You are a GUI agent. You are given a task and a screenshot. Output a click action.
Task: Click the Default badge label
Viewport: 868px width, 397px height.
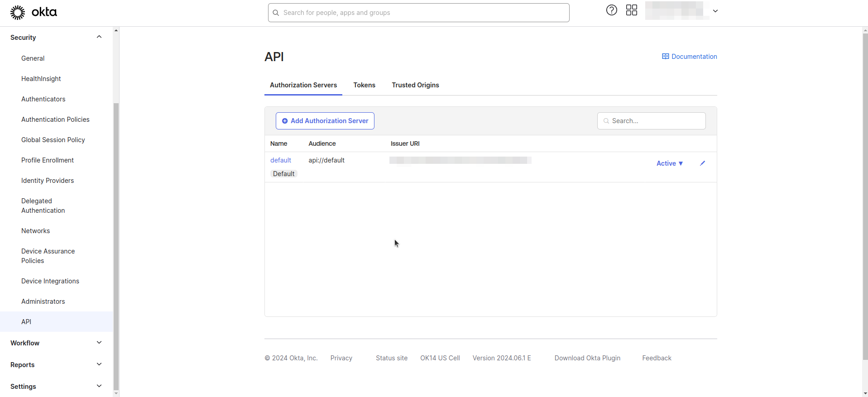coord(283,174)
